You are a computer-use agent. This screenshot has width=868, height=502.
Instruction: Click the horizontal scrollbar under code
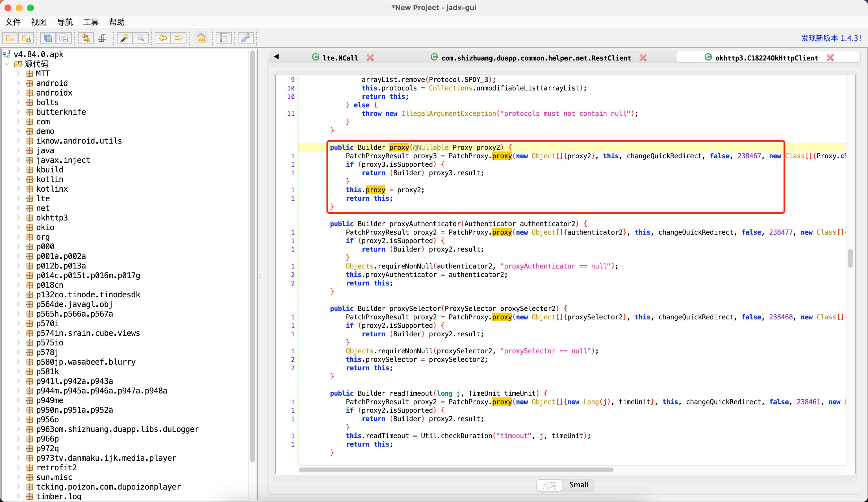click(456, 469)
